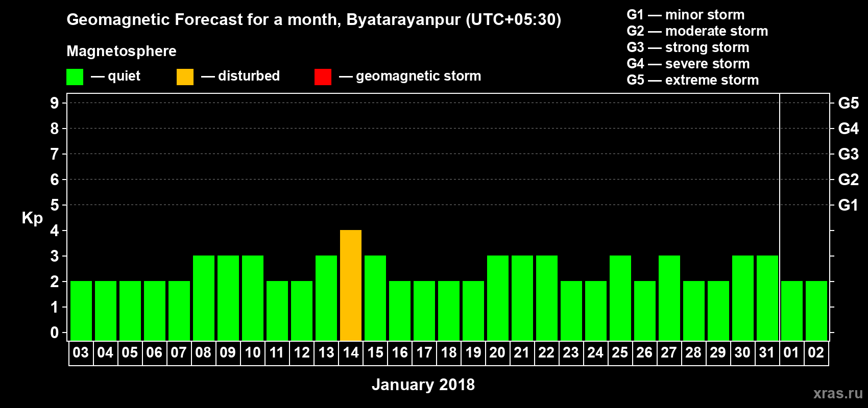The height and width of the screenshot is (408, 868).
Task: Click date label 27 on the axis
Action: click(x=669, y=353)
